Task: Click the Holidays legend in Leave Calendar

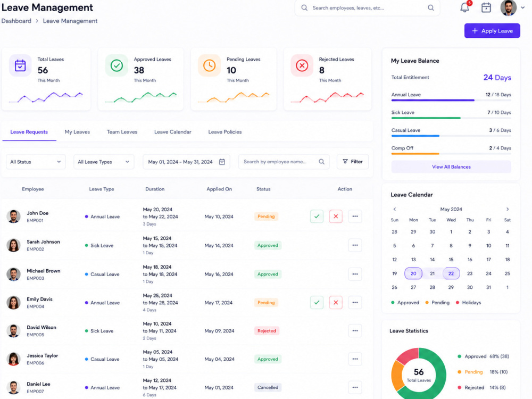Action: [468, 303]
